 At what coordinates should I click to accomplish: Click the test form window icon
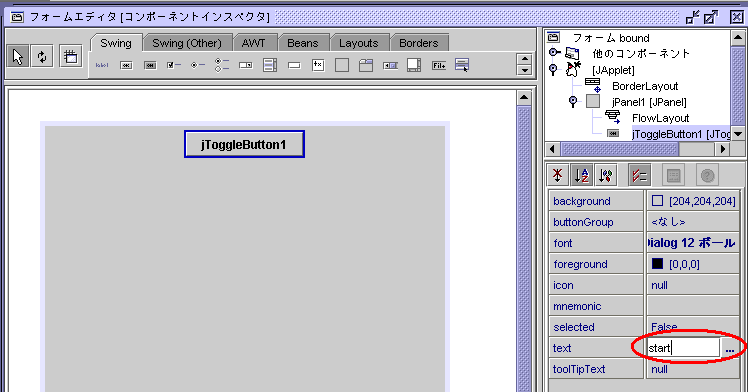[71, 57]
